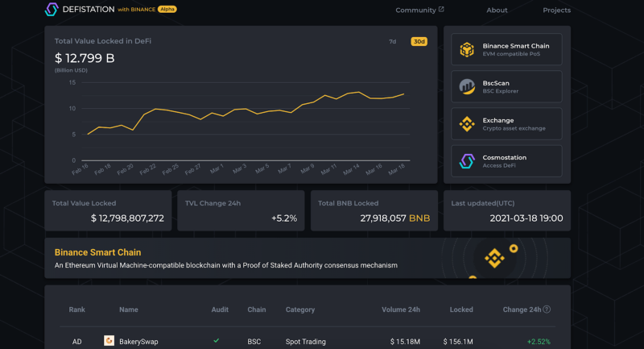This screenshot has height=349, width=644.
Task: Switch chart range to 7d
Action: point(393,42)
